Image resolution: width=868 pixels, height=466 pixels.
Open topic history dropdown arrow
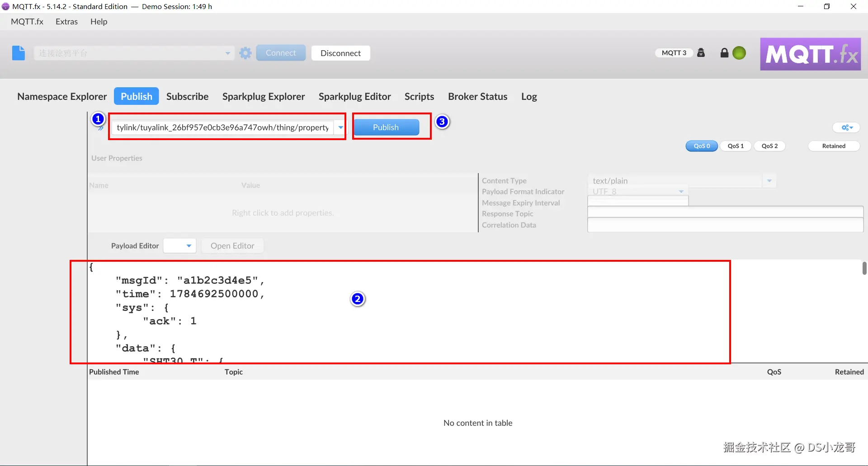[340, 127]
